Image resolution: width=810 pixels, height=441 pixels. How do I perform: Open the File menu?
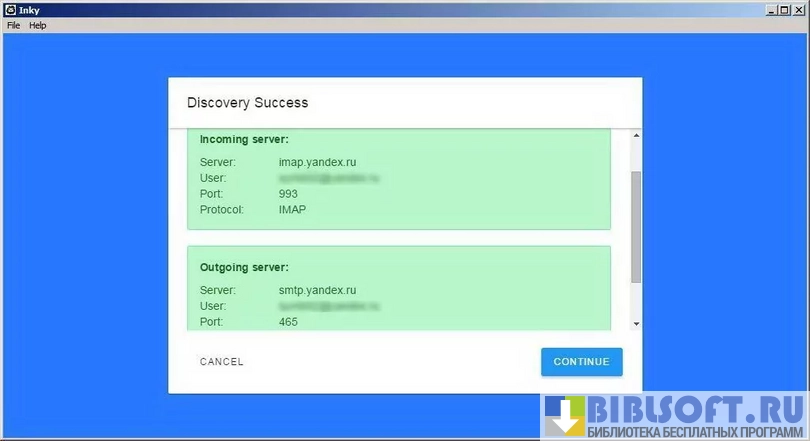(x=13, y=25)
